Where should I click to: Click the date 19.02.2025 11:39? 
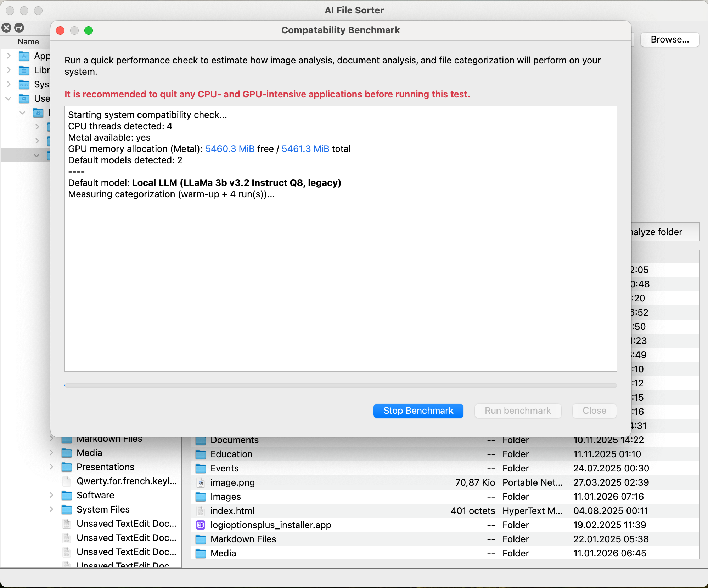pyautogui.click(x=610, y=525)
